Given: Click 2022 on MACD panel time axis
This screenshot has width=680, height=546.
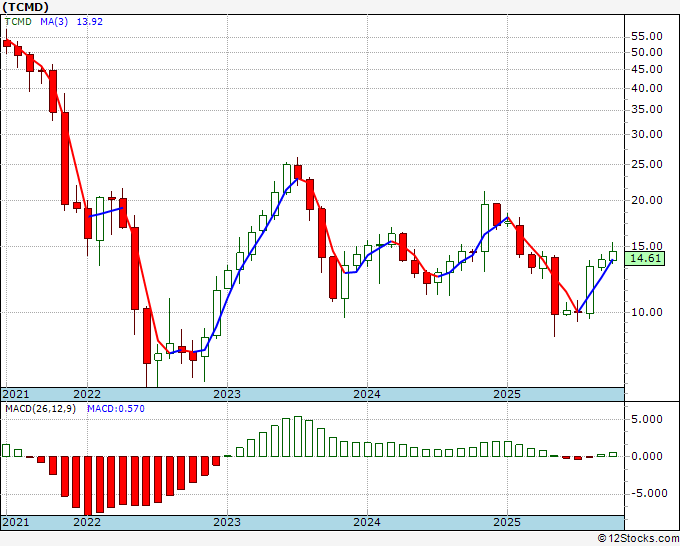Looking at the screenshot, I should pyautogui.click(x=87, y=522).
